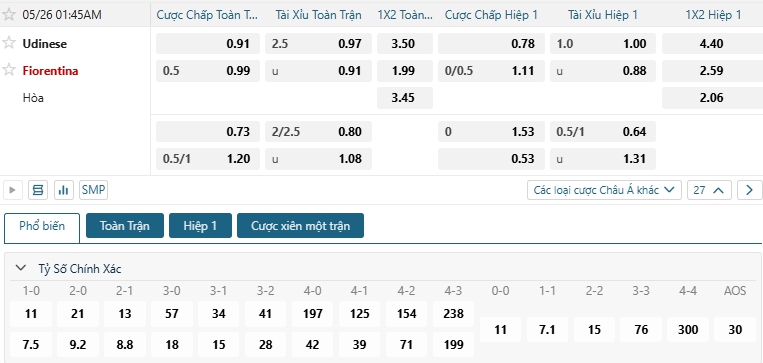Click the SMP button

click(93, 190)
